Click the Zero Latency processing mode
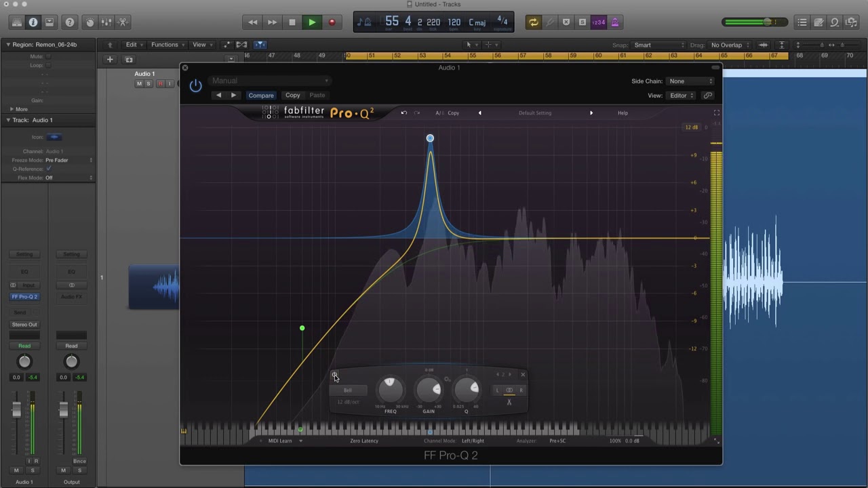The height and width of the screenshot is (488, 868). click(364, 441)
